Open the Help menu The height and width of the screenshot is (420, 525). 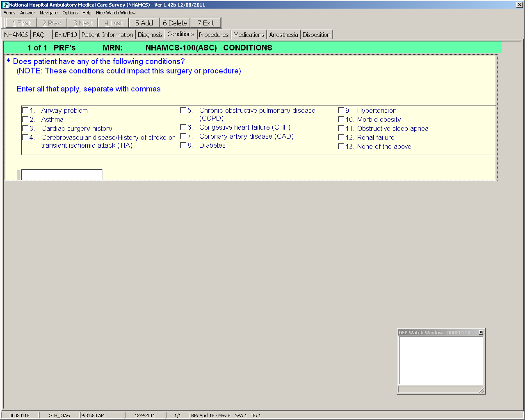point(87,13)
